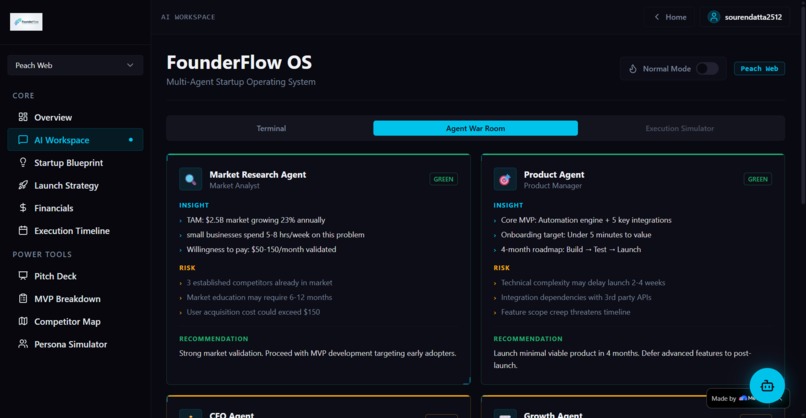Click 'TAM: $2.5B market growing 23% annually'

[255, 220]
